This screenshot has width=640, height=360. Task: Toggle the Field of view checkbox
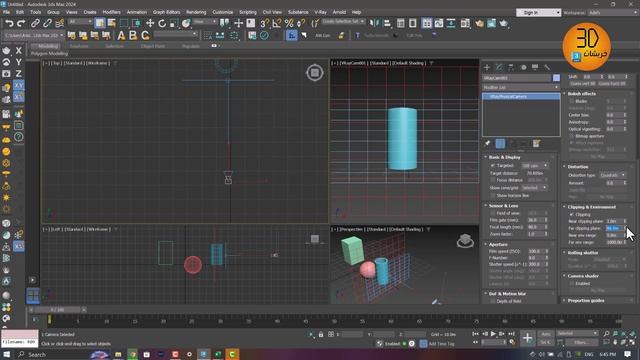[493, 213]
